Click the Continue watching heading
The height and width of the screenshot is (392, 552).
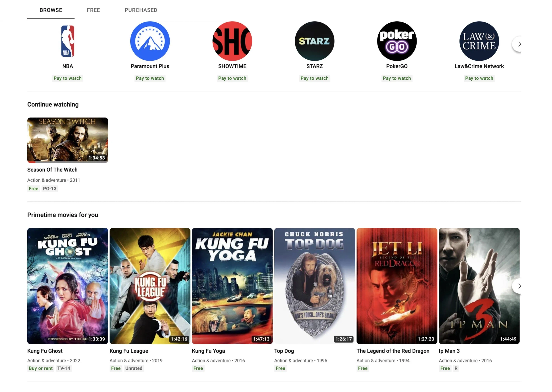tap(53, 104)
